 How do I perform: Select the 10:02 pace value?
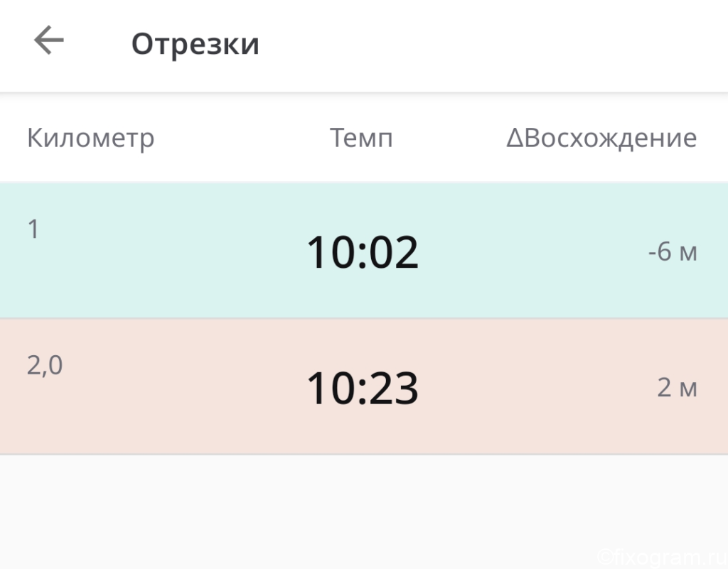[x=363, y=251]
